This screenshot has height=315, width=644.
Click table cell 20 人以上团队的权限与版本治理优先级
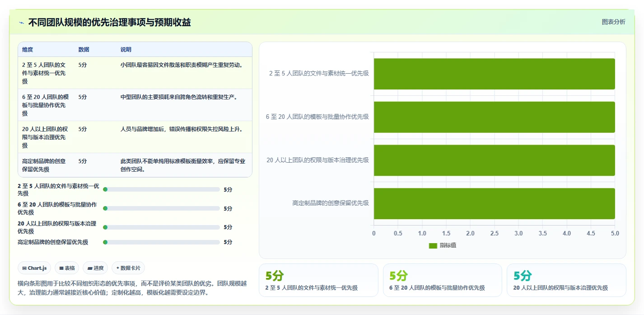pyautogui.click(x=45, y=137)
